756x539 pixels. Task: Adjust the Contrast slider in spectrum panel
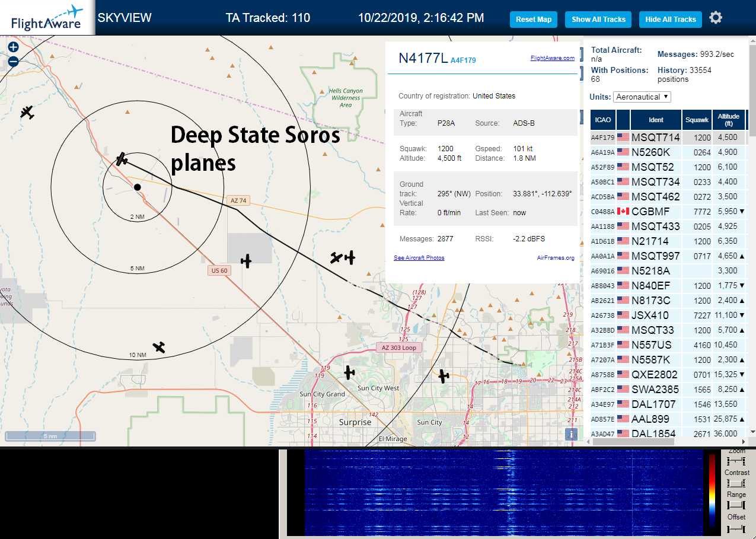point(736,483)
